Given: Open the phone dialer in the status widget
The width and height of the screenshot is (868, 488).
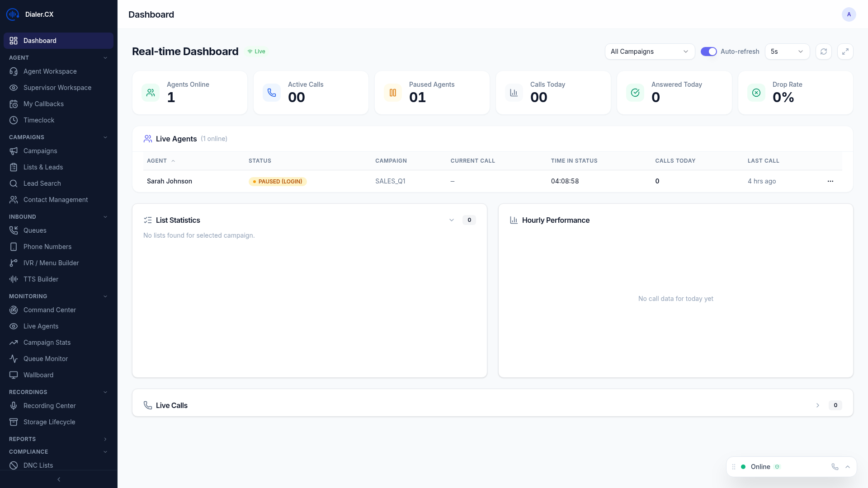Looking at the screenshot, I should [x=835, y=467].
